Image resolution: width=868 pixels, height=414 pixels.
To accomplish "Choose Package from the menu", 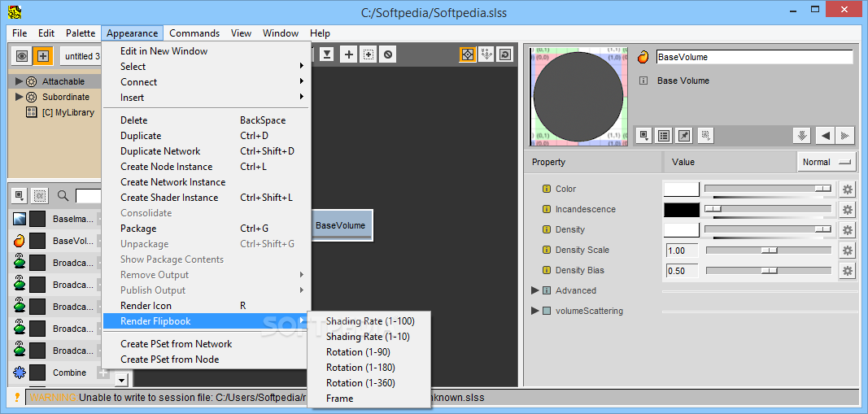I will [207, 229].
